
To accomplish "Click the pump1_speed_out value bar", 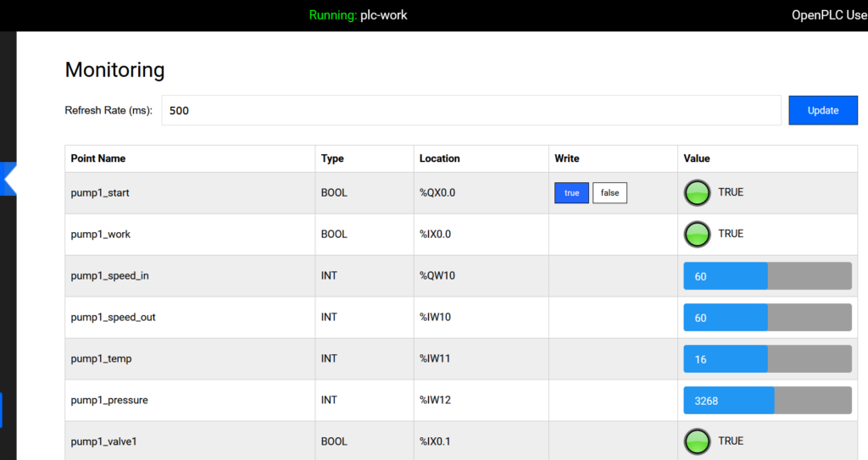I will 767,318.
